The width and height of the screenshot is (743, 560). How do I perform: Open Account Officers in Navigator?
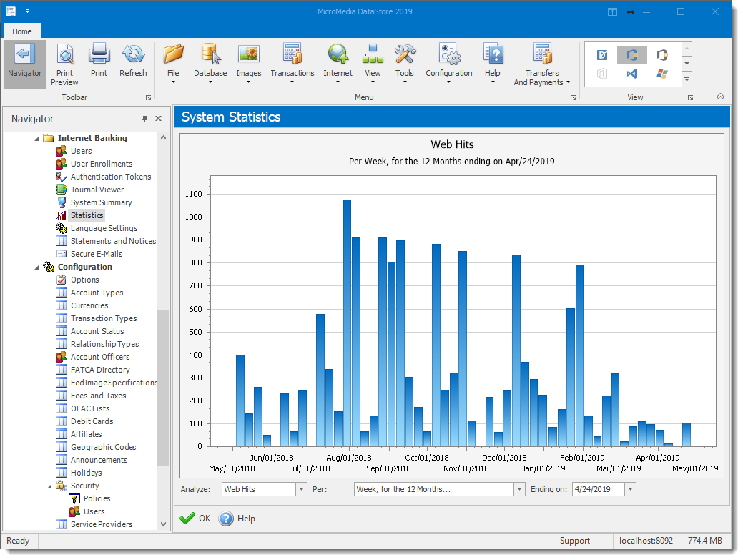100,357
